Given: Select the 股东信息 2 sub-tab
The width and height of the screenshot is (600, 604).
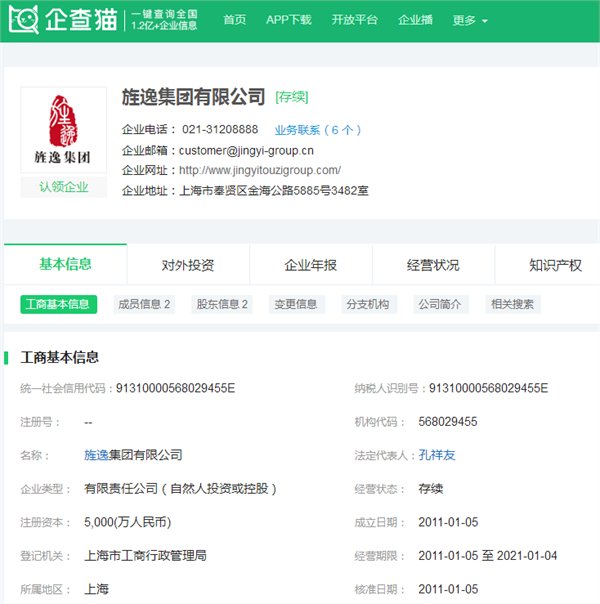Looking at the screenshot, I should [222, 304].
